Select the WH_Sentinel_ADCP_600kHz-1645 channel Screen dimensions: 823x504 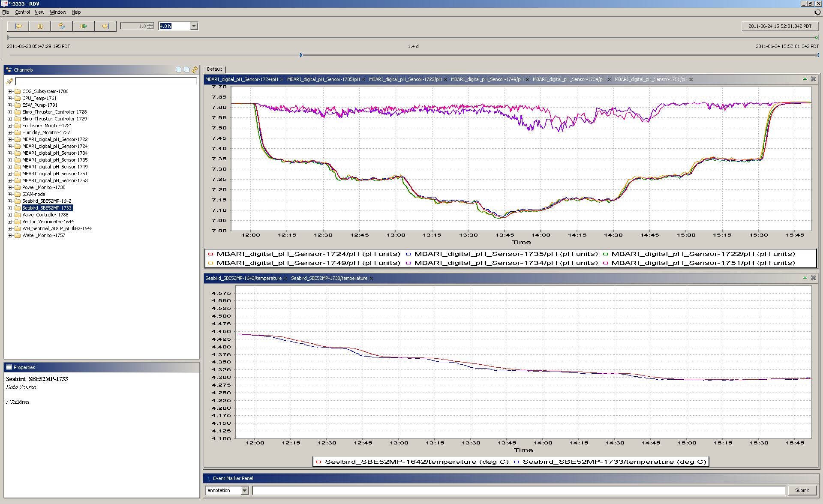coord(57,229)
